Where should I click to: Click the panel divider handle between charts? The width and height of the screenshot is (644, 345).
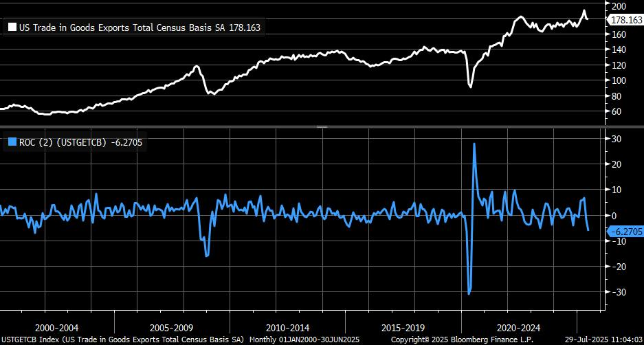coord(322,127)
